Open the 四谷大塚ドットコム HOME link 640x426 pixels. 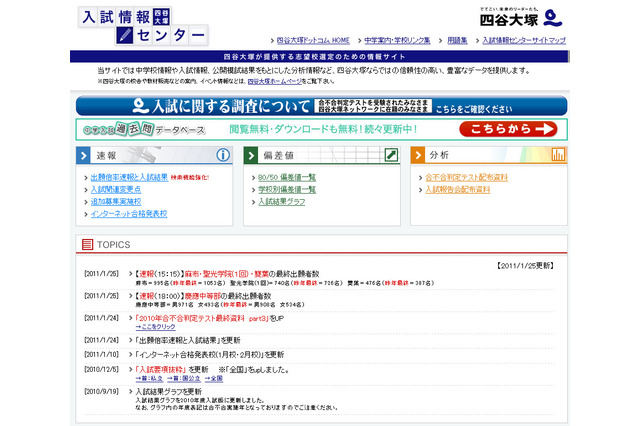pos(313,40)
